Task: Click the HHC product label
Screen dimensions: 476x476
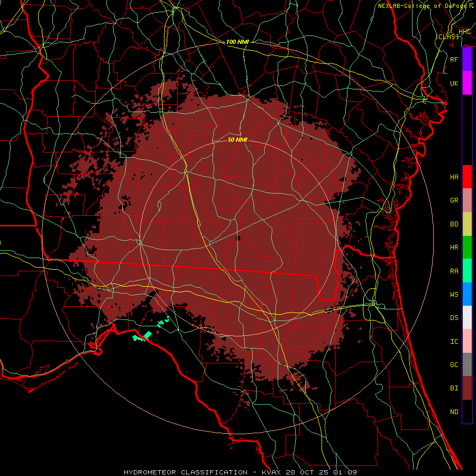Action: click(x=464, y=31)
